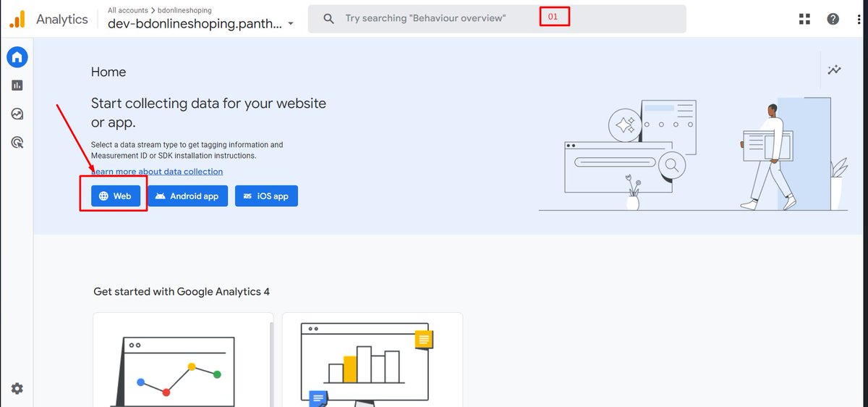Click the 'Home' page heading
868x407 pixels.
coord(109,72)
